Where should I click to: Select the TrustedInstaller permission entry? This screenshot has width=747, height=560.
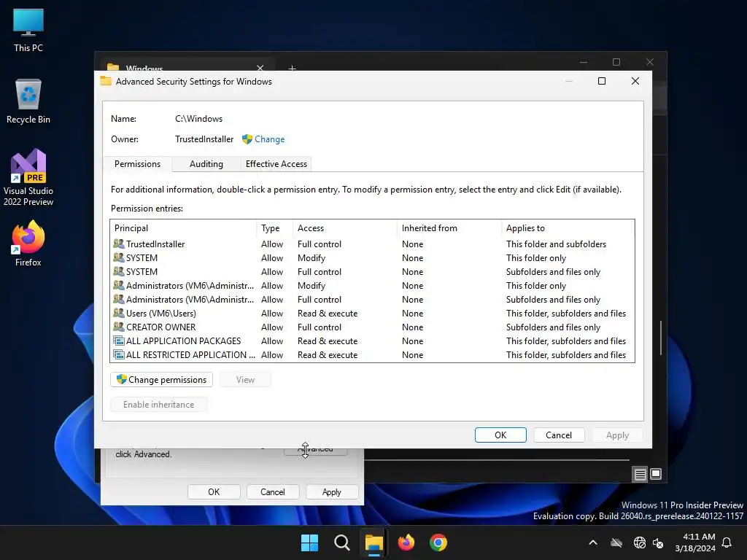tap(372, 244)
